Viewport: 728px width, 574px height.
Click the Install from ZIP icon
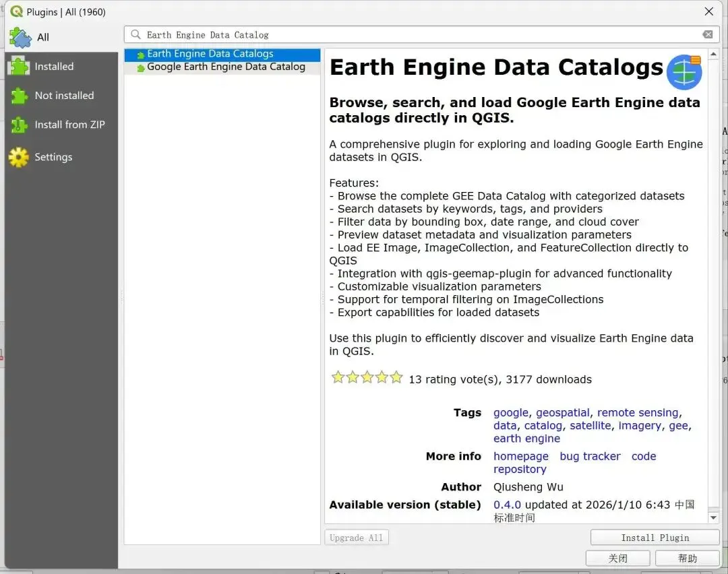[x=19, y=125]
